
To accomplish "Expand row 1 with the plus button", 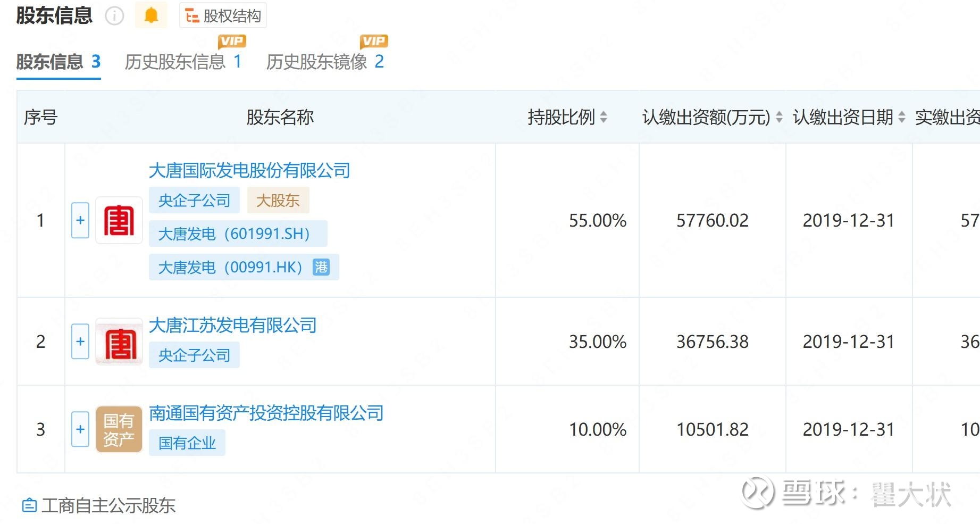I will [80, 220].
